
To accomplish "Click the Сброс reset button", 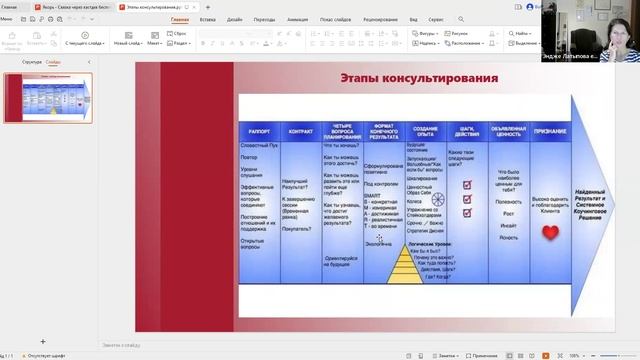I will pyautogui.click(x=176, y=33).
